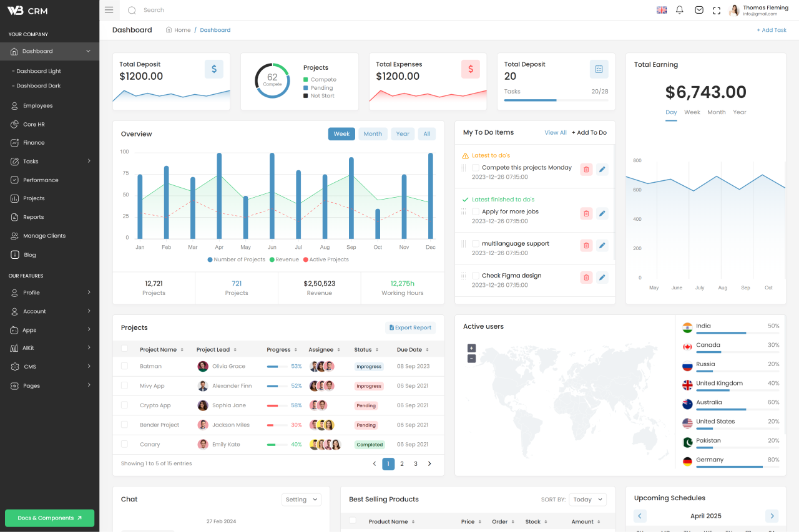799x532 pixels.
Task: Click the Blog sidebar icon
Action: [x=14, y=254]
